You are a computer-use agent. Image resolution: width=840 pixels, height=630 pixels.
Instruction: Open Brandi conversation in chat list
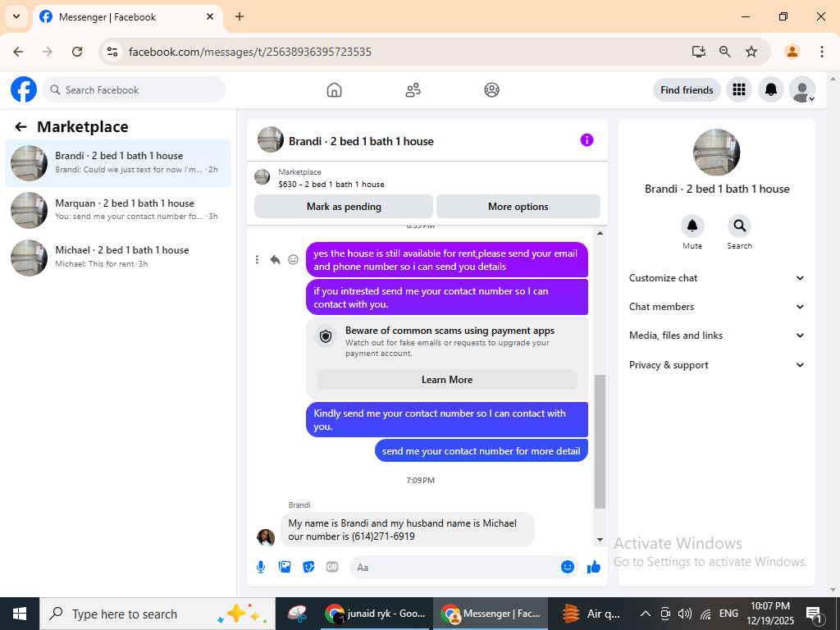118,163
